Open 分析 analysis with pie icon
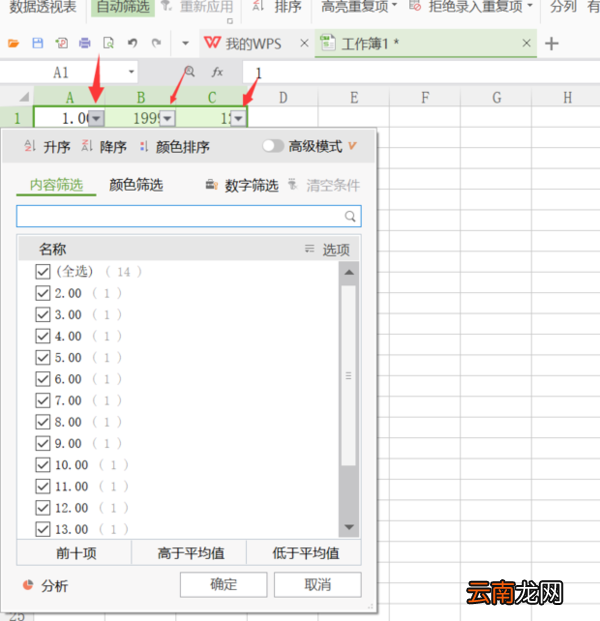The width and height of the screenshot is (600, 621). (x=45, y=585)
